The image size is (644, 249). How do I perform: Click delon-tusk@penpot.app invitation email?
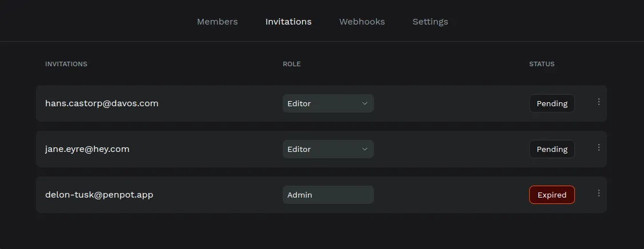click(99, 195)
